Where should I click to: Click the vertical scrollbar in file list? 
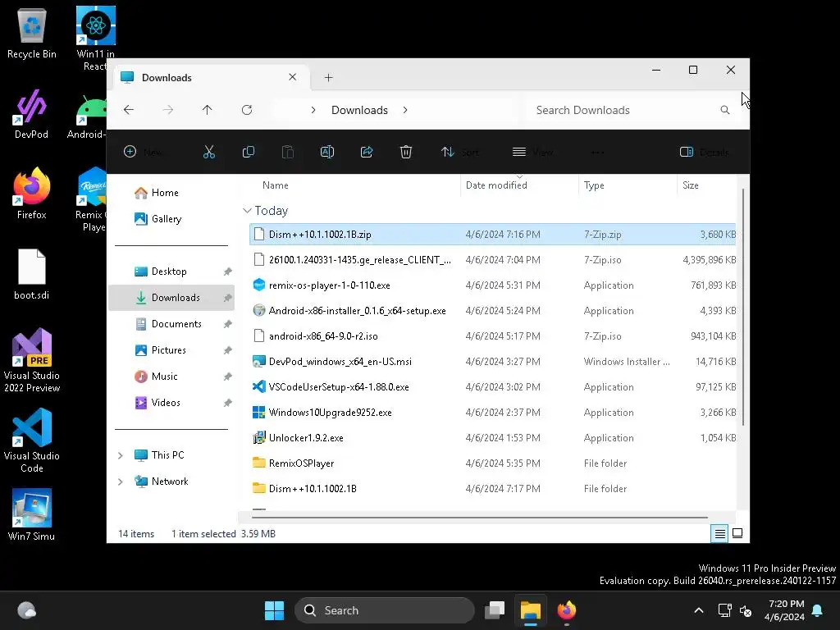tap(742, 307)
